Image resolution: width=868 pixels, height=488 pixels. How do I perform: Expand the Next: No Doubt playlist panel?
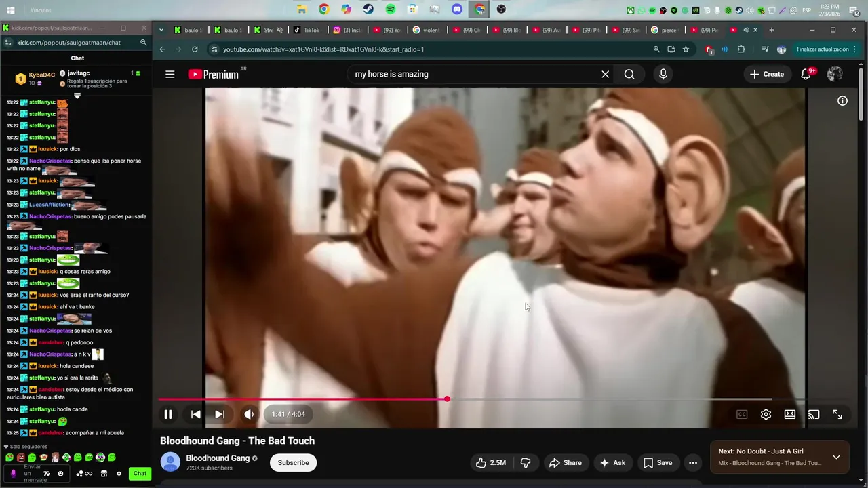coord(836,457)
